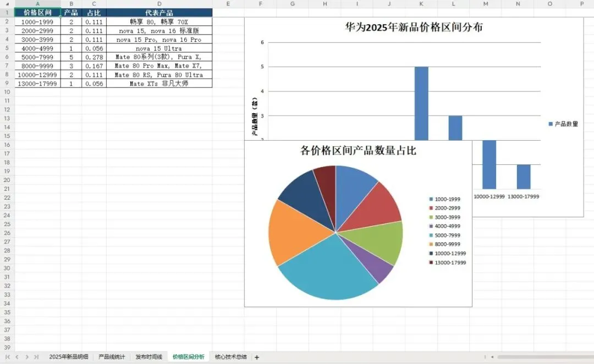This screenshot has height=364, width=594.
Task: Click pie legend entry 8000-9999
Action: [445, 244]
